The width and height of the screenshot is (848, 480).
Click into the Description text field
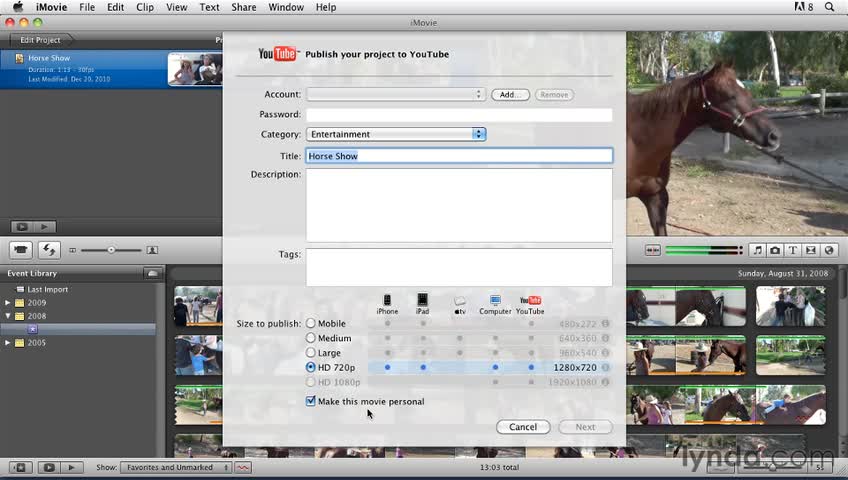coord(459,205)
